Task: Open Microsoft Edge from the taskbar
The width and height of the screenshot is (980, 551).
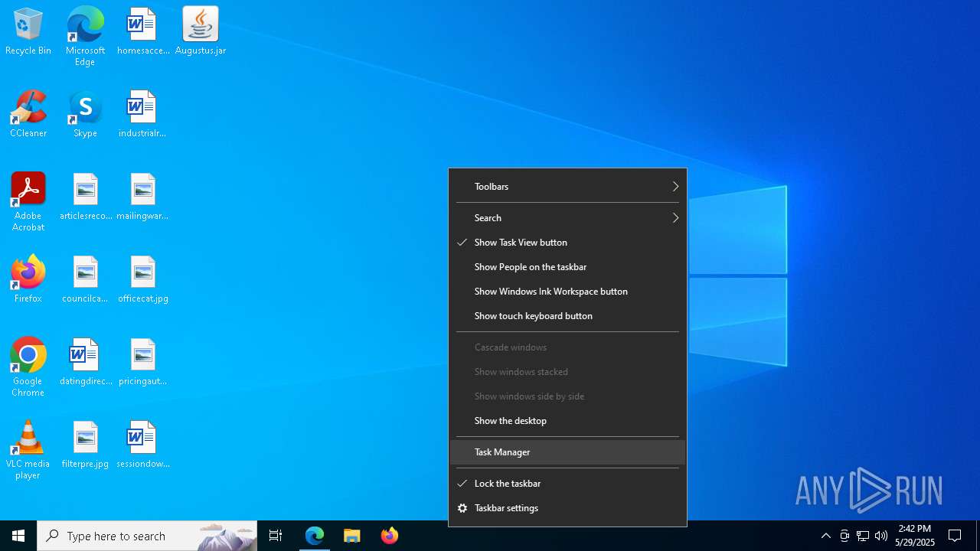Action: pos(315,536)
